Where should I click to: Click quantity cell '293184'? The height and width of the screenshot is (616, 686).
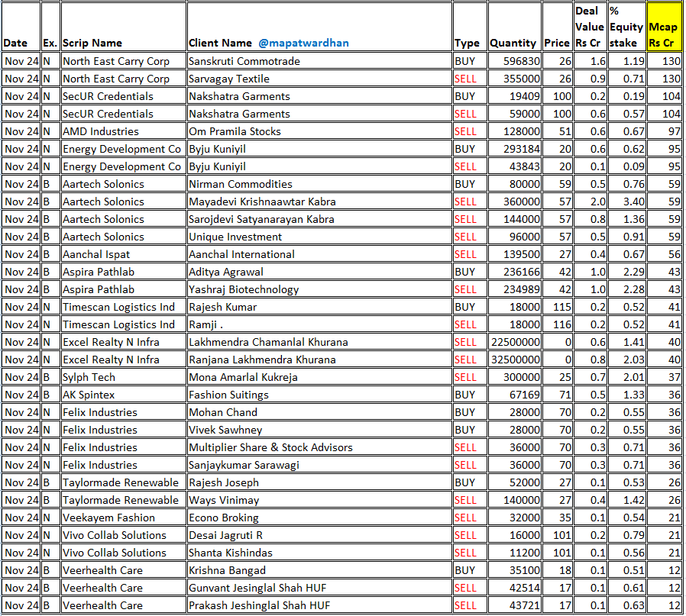[515, 149]
